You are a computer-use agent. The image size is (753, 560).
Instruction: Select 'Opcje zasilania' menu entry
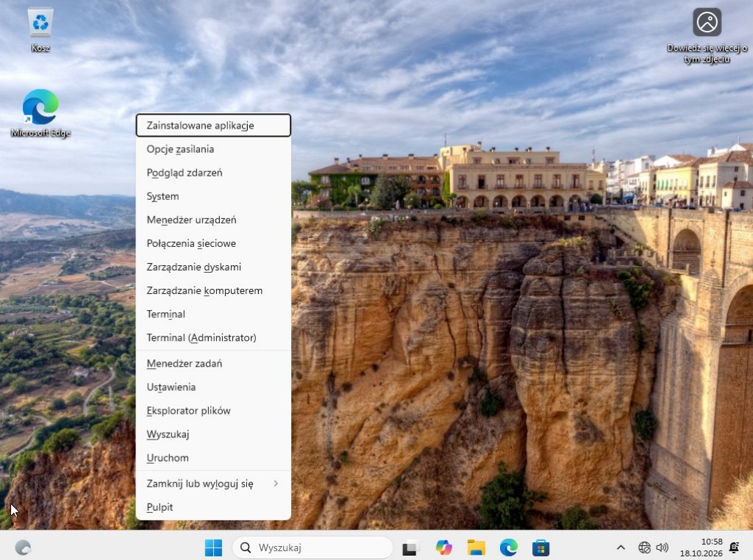tap(213, 149)
